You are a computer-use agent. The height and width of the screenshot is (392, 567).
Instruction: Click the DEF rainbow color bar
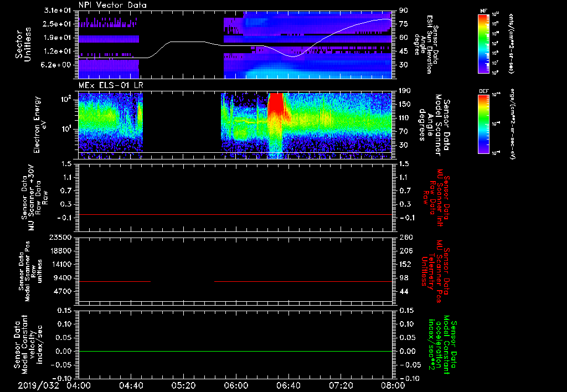coord(483,124)
